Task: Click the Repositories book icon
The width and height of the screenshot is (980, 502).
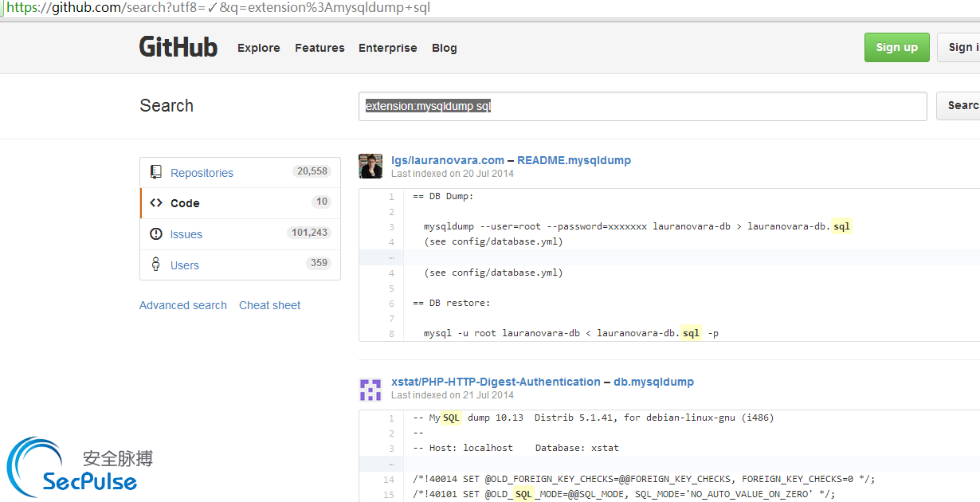Action: 155,172
